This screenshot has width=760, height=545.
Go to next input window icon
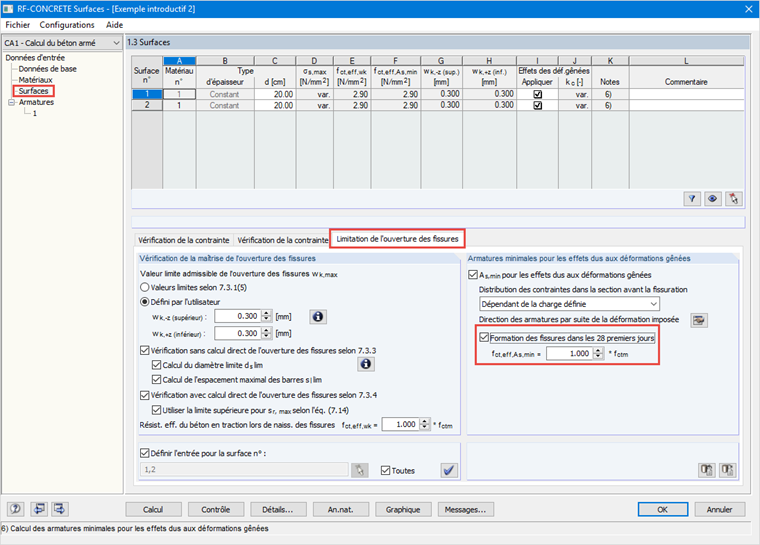coord(60,509)
